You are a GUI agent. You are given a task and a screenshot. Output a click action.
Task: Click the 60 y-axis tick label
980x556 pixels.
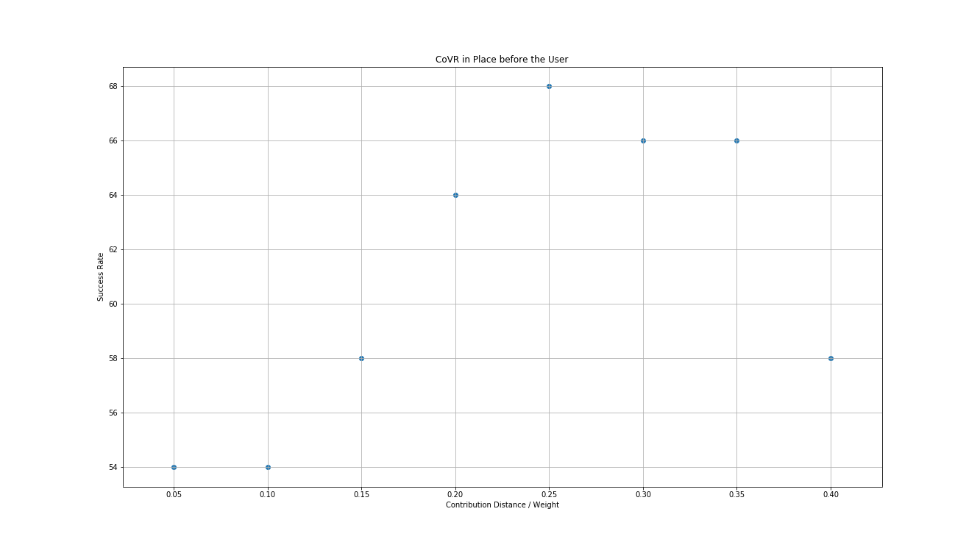[x=113, y=304]
